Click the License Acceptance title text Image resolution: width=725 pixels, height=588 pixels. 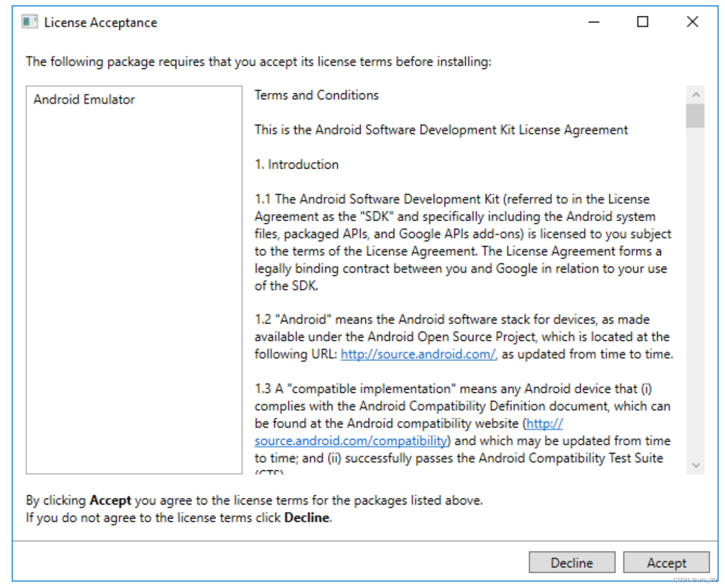100,22
